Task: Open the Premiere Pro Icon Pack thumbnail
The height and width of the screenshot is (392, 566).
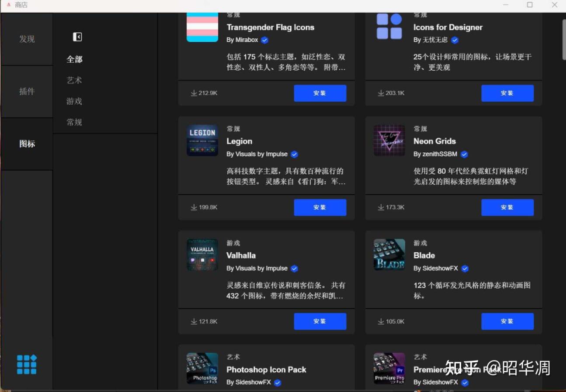Action: pos(389,368)
